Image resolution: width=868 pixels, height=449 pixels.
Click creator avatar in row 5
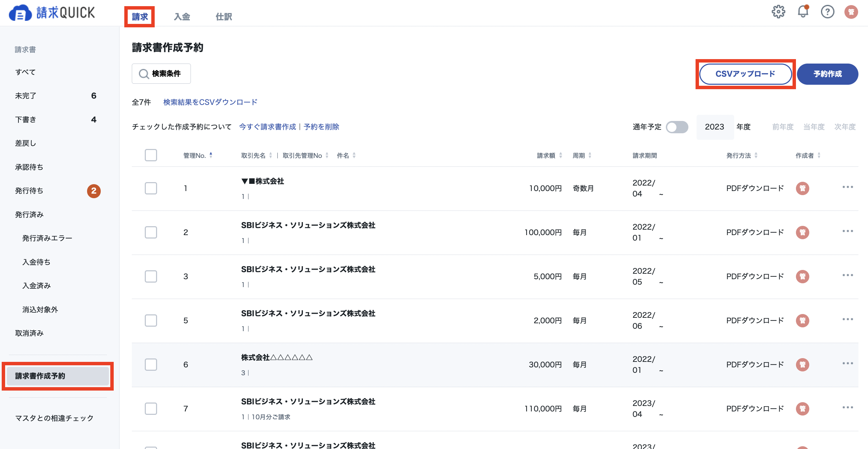coord(802,321)
